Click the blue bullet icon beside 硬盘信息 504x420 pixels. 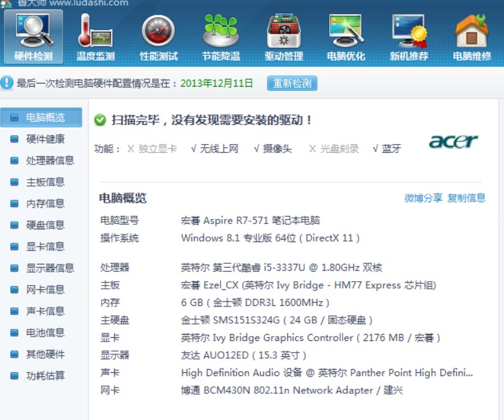click(15, 225)
